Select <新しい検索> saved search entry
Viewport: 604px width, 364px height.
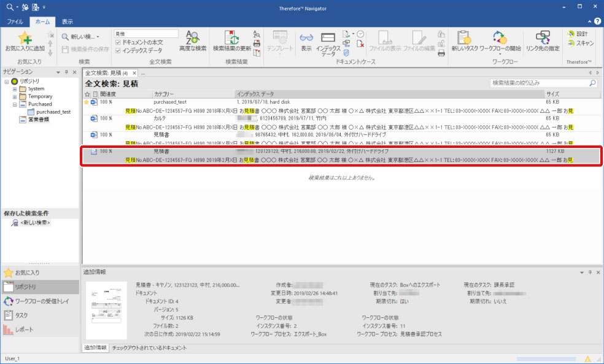33,223
